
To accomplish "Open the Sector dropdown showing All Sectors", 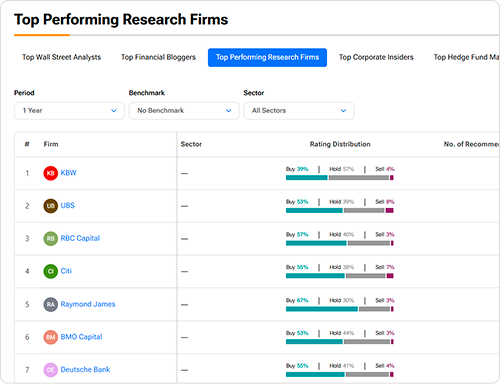I will pos(299,111).
